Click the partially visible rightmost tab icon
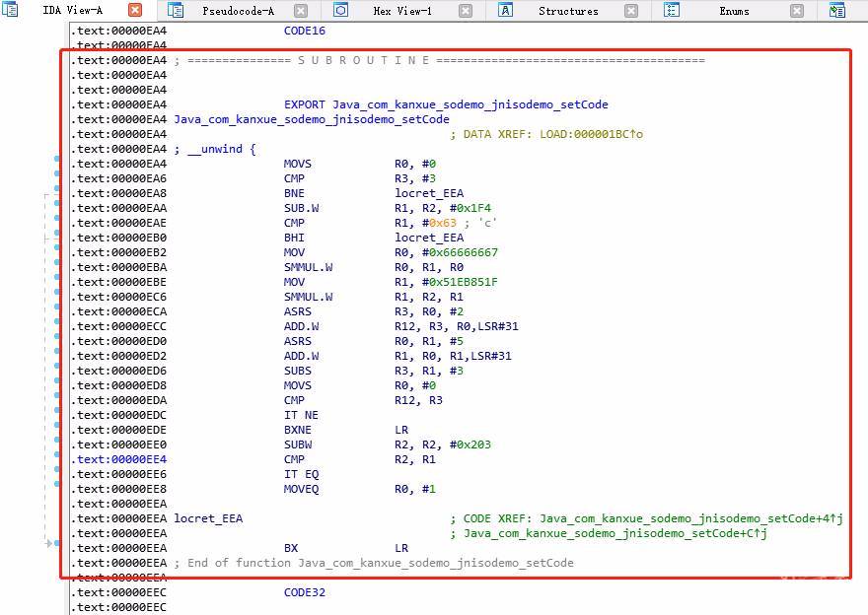Screen dimensions: 868x615 click(837, 11)
